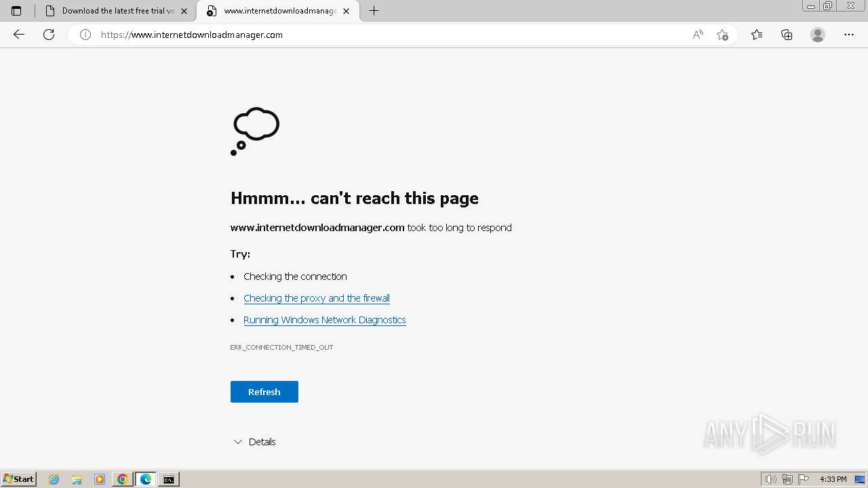The image size is (868, 488).
Task: Minimize the Edge browser window
Action: (x=810, y=6)
